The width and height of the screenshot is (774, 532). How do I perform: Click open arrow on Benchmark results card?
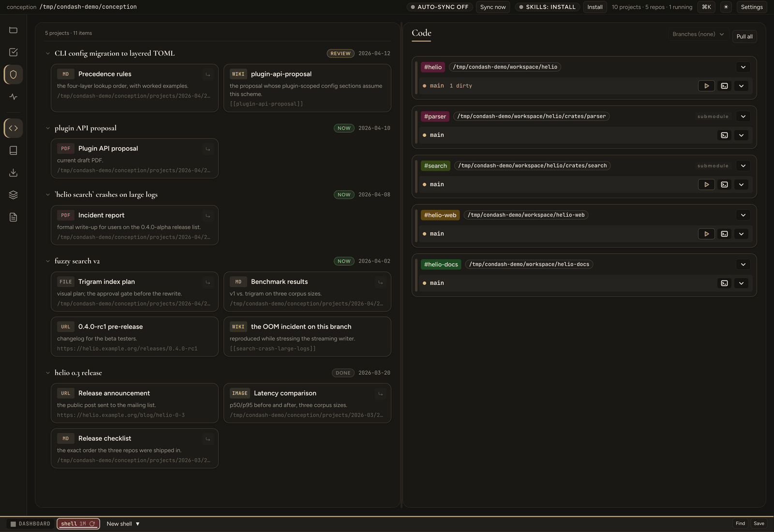380,282
